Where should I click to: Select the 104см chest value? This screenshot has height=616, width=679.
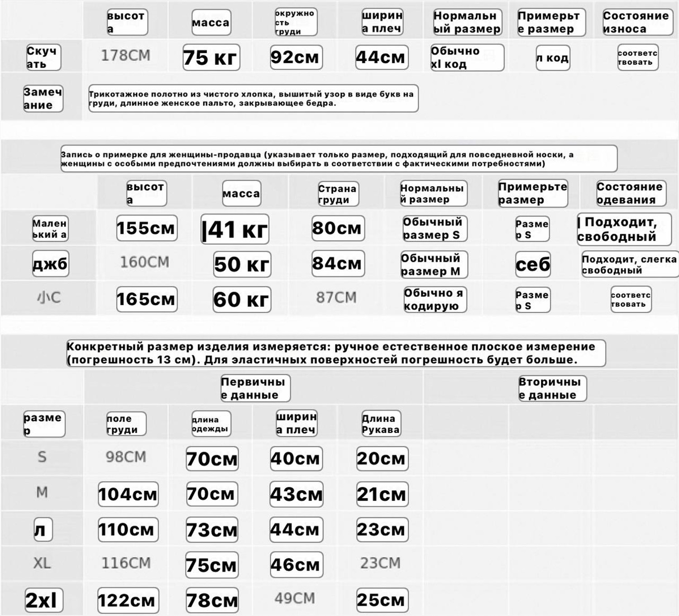[x=128, y=494]
